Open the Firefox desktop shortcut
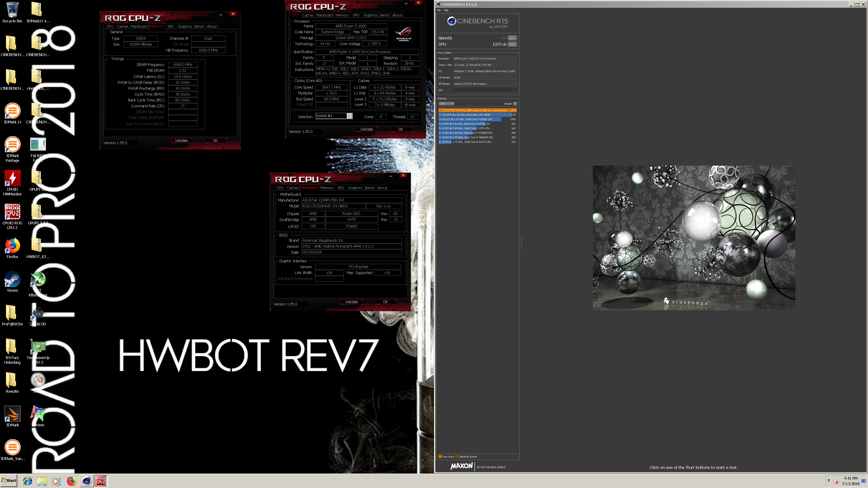 pyautogui.click(x=12, y=248)
